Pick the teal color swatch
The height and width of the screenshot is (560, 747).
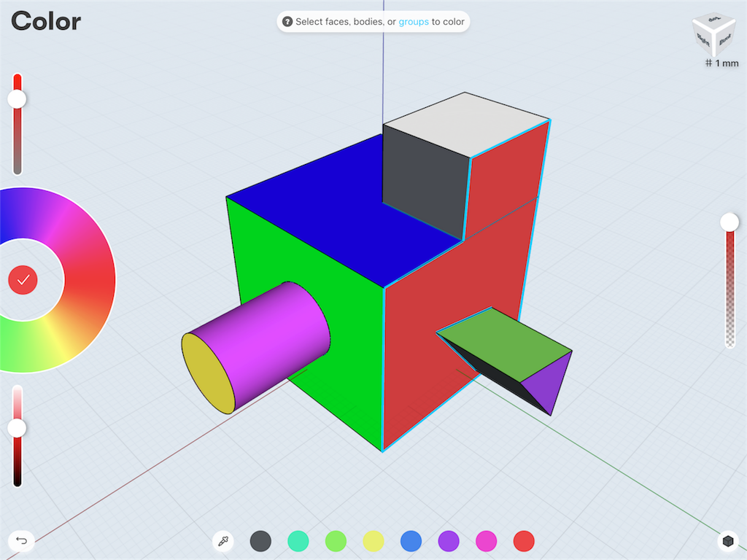[298, 541]
